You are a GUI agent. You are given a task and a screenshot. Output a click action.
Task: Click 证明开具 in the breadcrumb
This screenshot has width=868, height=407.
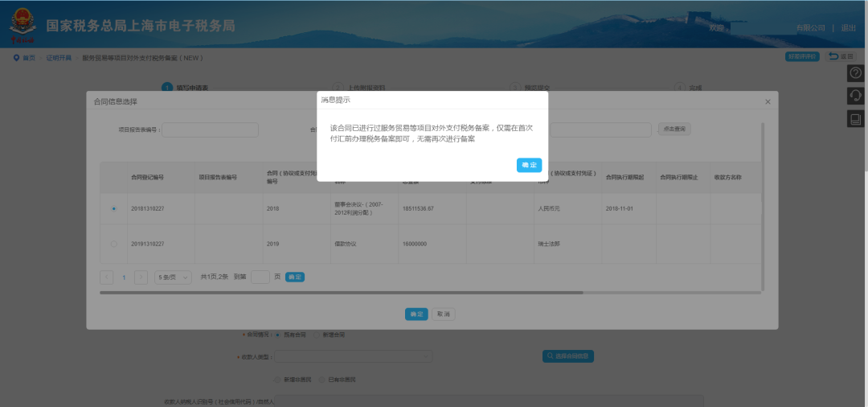[59, 58]
